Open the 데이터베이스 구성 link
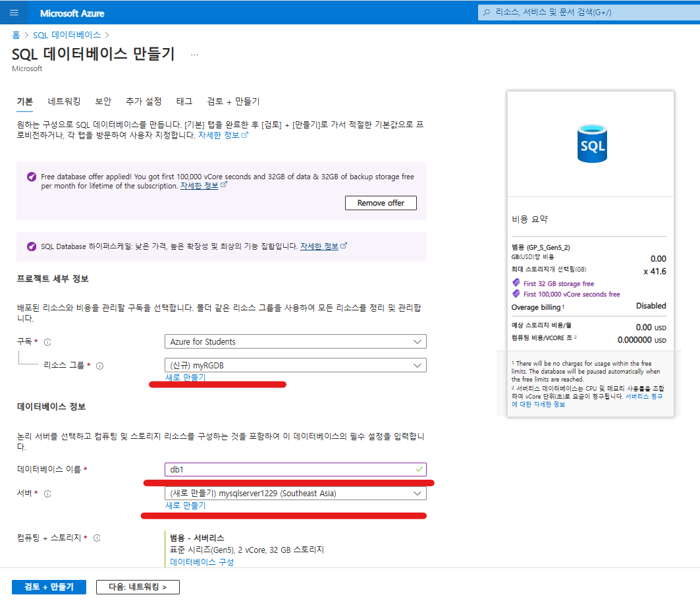Image resolution: width=700 pixels, height=601 pixels. 202,561
